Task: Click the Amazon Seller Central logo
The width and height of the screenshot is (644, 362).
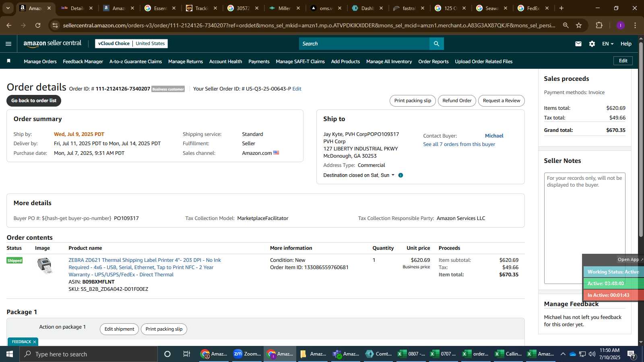Action: click(52, 43)
